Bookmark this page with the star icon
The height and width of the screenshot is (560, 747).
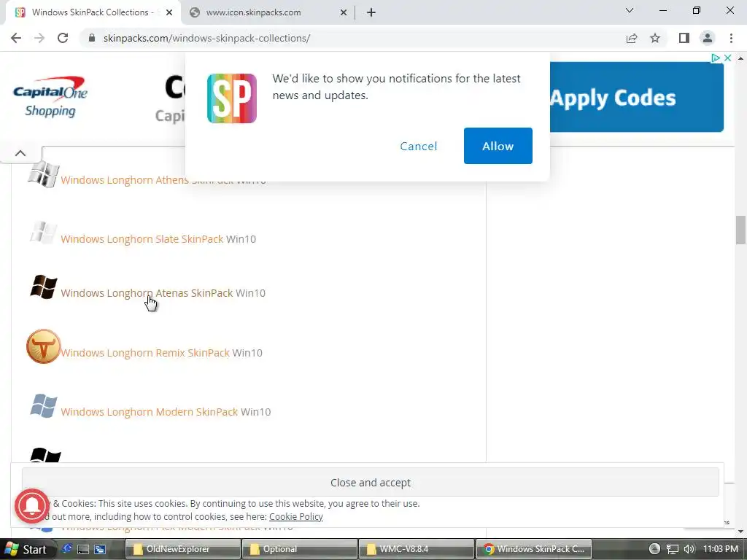[655, 38]
